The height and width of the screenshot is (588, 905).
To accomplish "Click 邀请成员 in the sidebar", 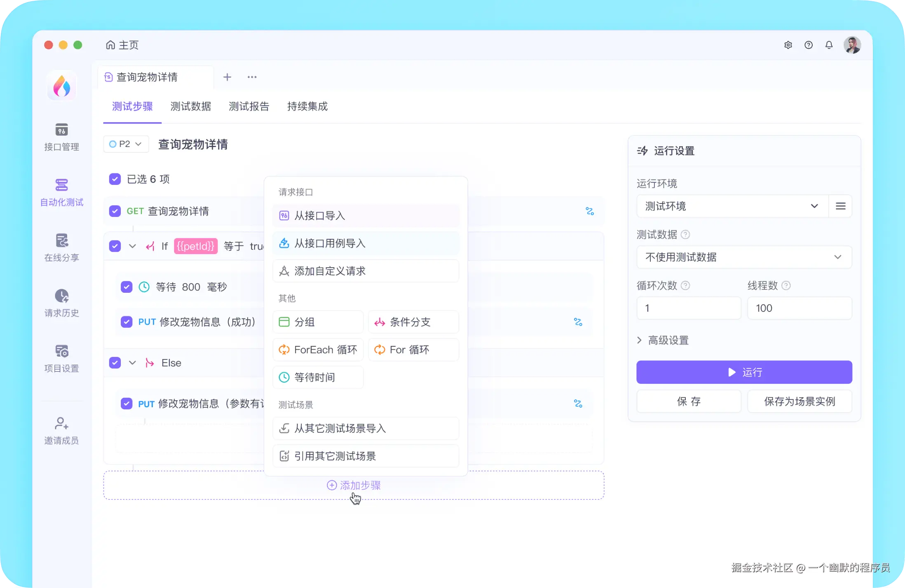I will [61, 430].
